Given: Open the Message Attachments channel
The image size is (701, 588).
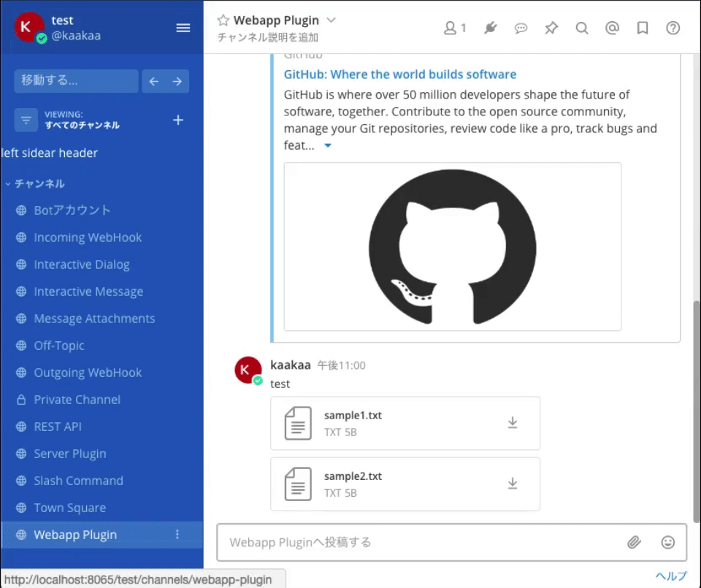Looking at the screenshot, I should [x=102, y=318].
